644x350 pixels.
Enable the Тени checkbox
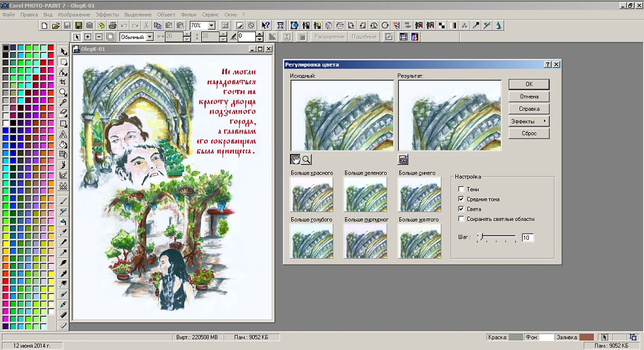click(x=461, y=189)
